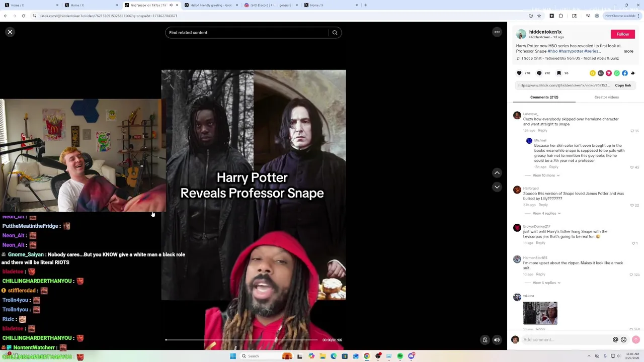Open Spotify from the taskbar
The image size is (644, 362).
coord(400,356)
